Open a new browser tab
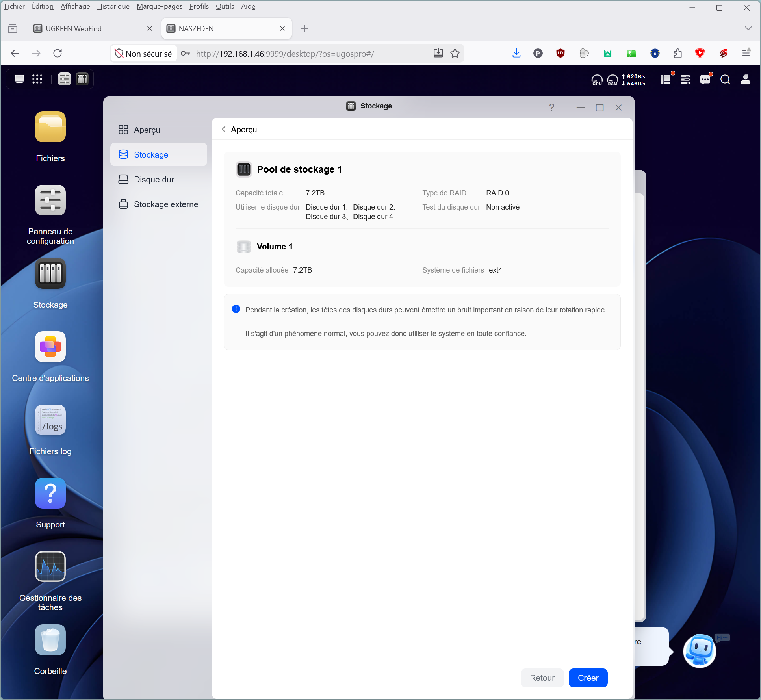Screen dimensions: 761x700 tap(304, 28)
